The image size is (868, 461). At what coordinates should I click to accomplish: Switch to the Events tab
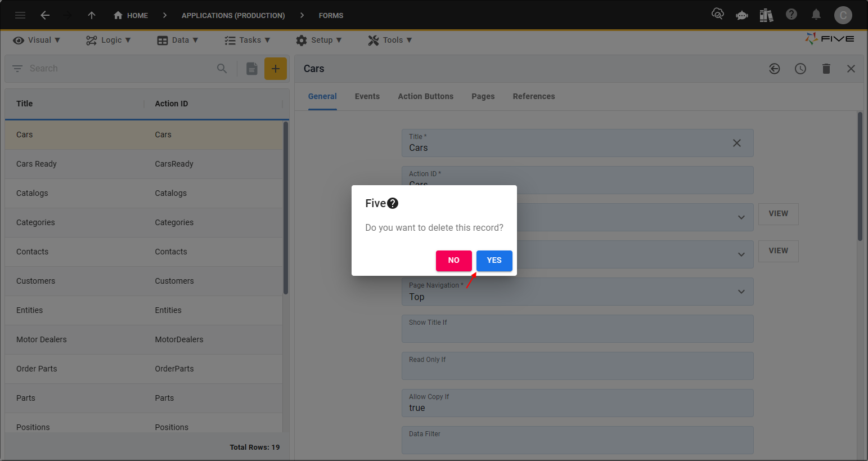(367, 96)
